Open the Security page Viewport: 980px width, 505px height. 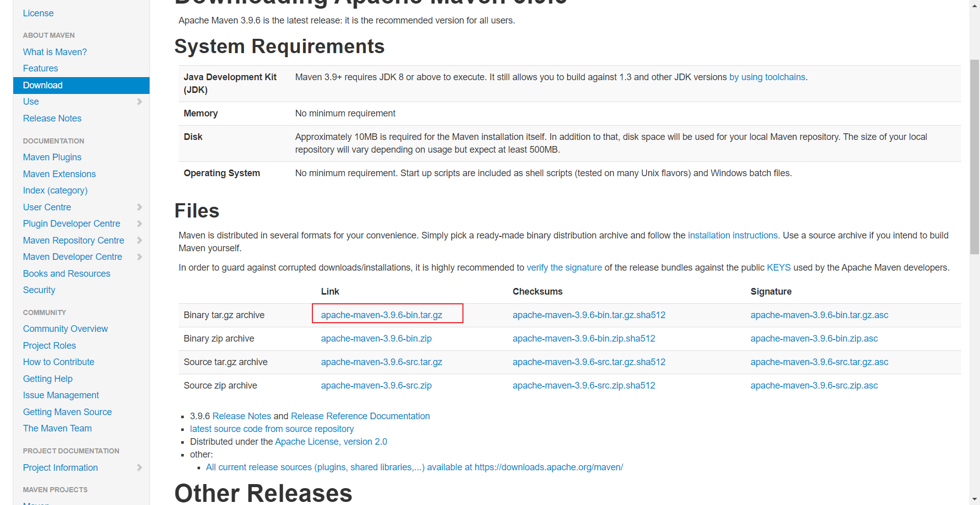point(39,290)
